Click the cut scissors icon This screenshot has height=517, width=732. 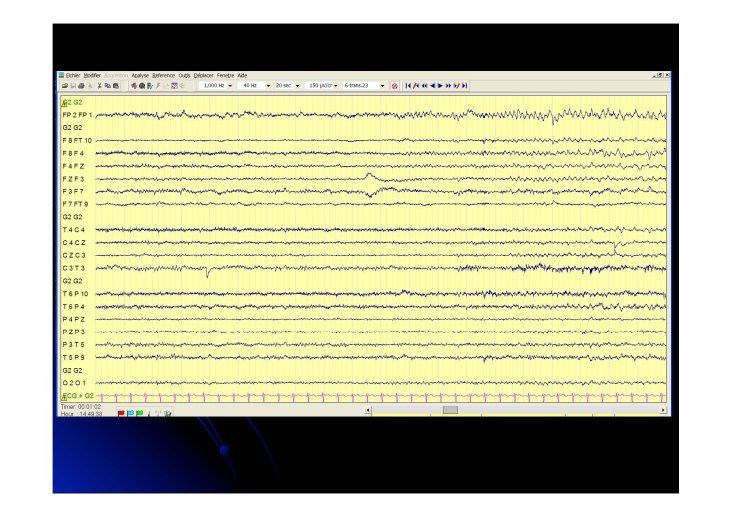pos(99,85)
